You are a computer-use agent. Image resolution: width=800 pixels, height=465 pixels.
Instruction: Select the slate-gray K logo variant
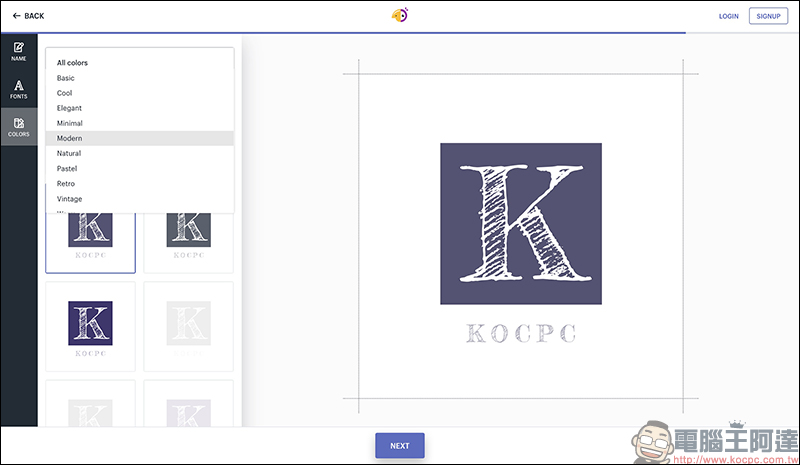[x=189, y=243]
